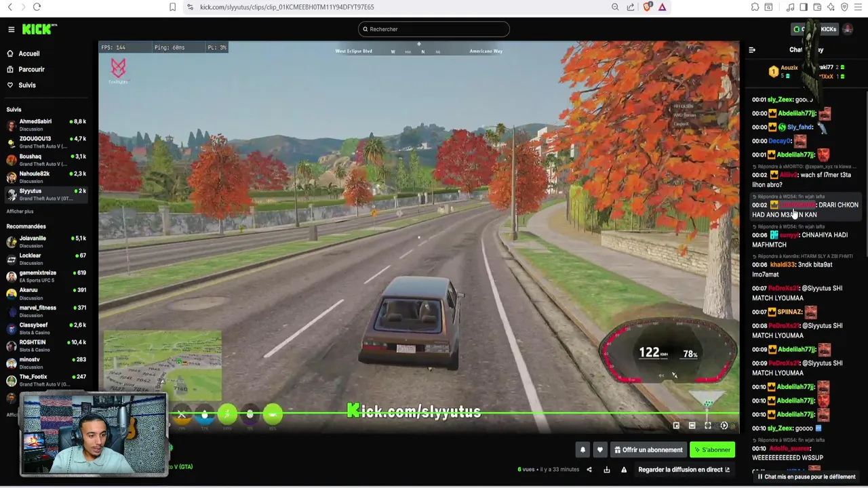Open the user profile avatar menu

click(x=848, y=29)
